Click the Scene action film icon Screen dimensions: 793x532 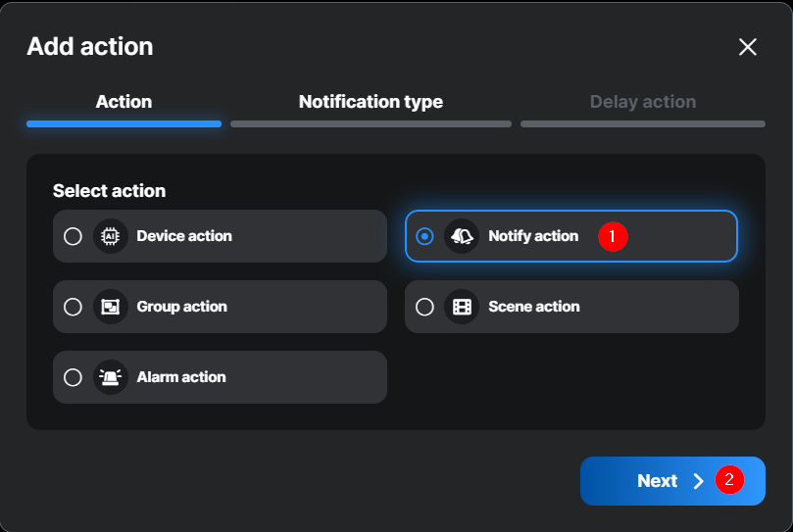point(462,307)
